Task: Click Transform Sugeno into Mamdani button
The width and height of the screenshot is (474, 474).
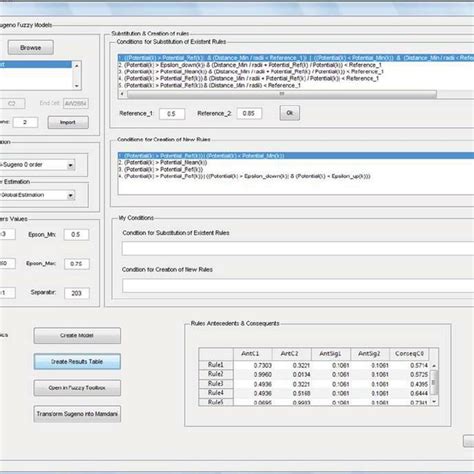Action: pos(77,414)
